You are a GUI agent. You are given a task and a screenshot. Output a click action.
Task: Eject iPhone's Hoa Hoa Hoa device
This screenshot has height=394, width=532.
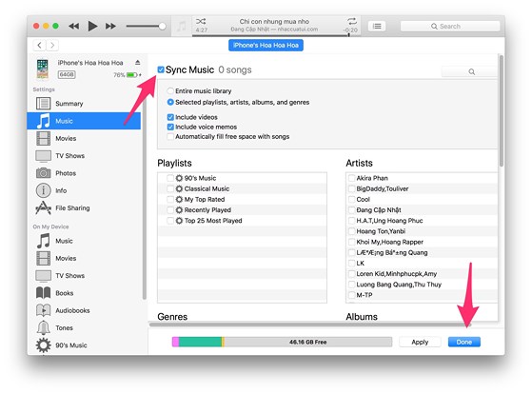[x=137, y=63]
